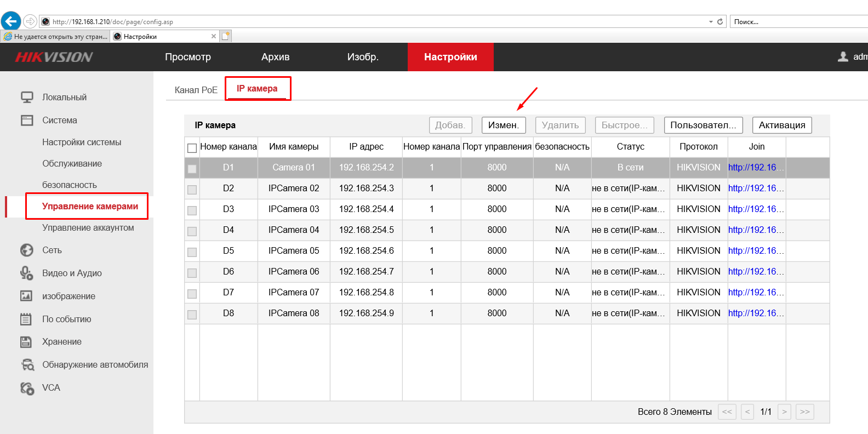This screenshot has width=868, height=434.
Task: Switch to the Канал PoE tab
Action: coord(196,90)
